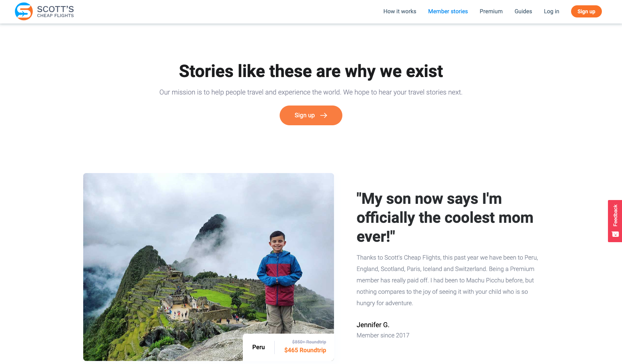Image resolution: width=622 pixels, height=364 pixels.
Task: Click the Log in link
Action: click(x=551, y=11)
